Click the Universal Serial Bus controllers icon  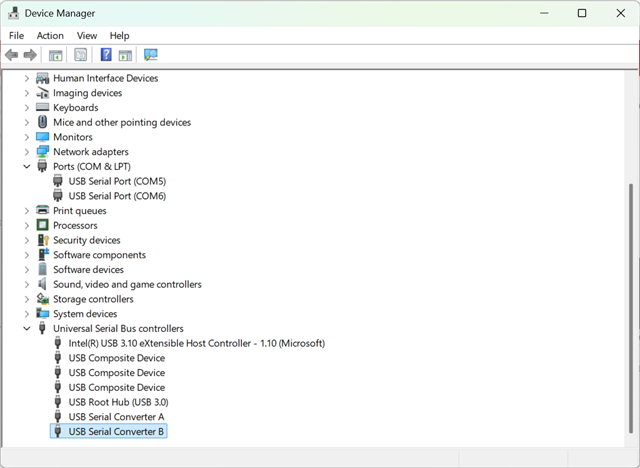click(x=42, y=328)
